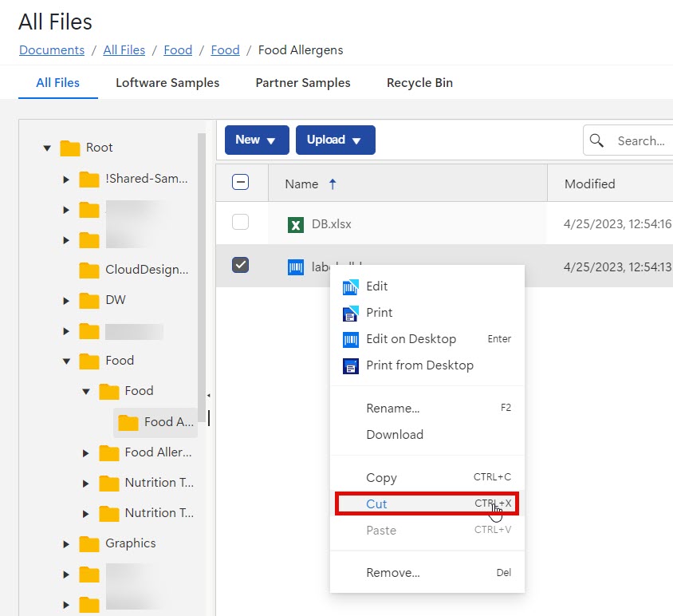This screenshot has height=616, width=673.
Task: Select Remove... in the context menu
Action: point(392,572)
